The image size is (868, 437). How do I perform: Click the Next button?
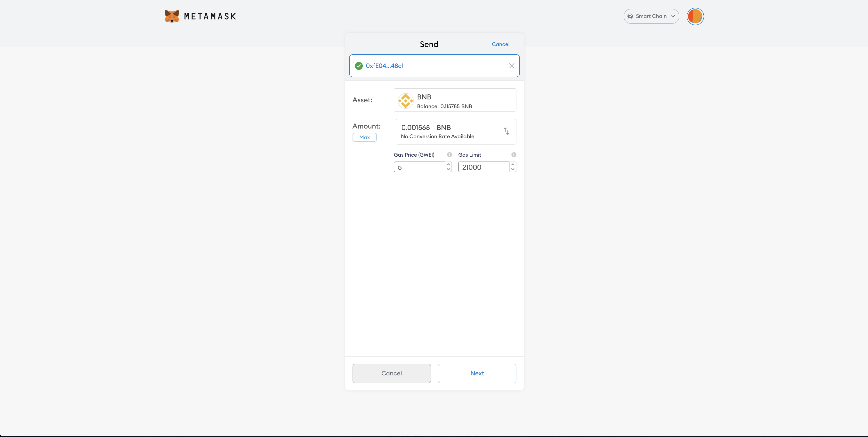[477, 373]
